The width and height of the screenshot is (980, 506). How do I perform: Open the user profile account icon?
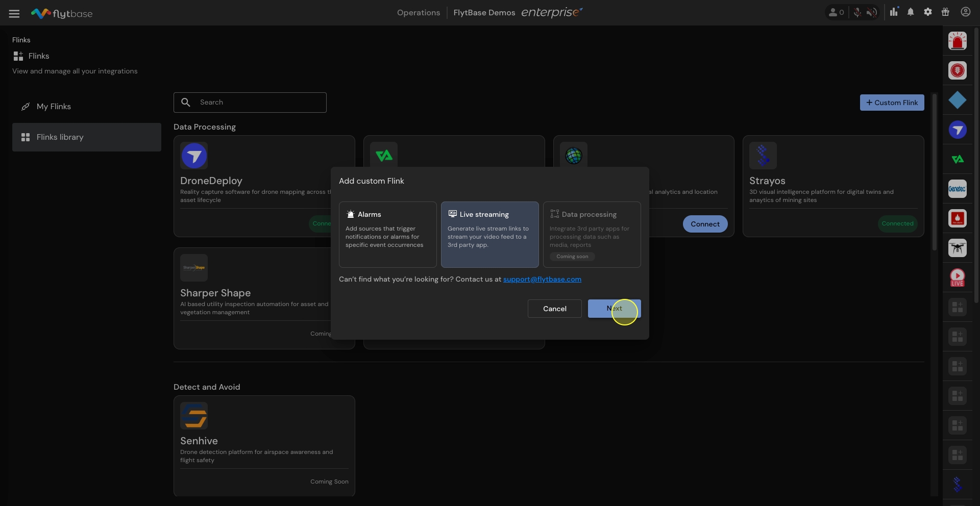965,12
